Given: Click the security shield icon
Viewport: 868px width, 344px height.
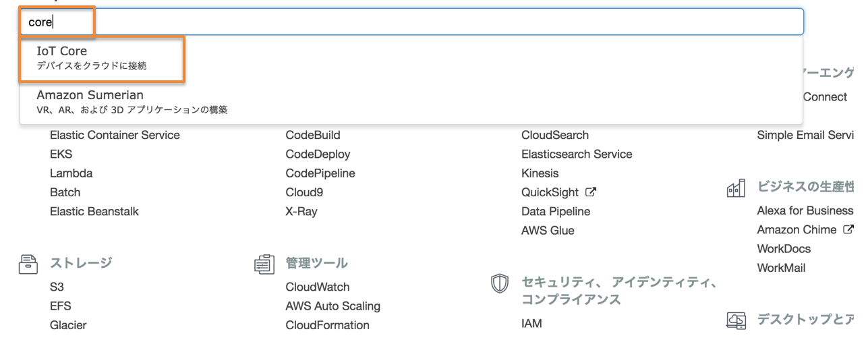Looking at the screenshot, I should click(x=499, y=283).
